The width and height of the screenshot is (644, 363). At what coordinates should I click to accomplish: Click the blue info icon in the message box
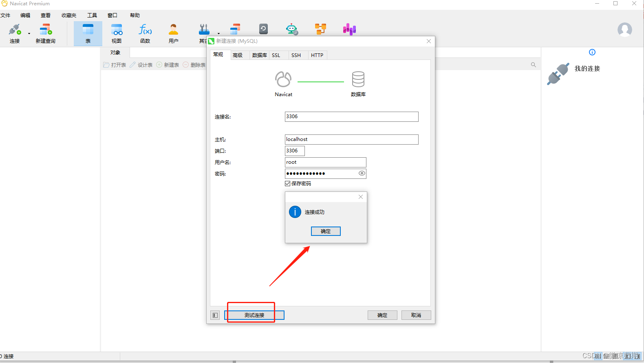click(295, 212)
